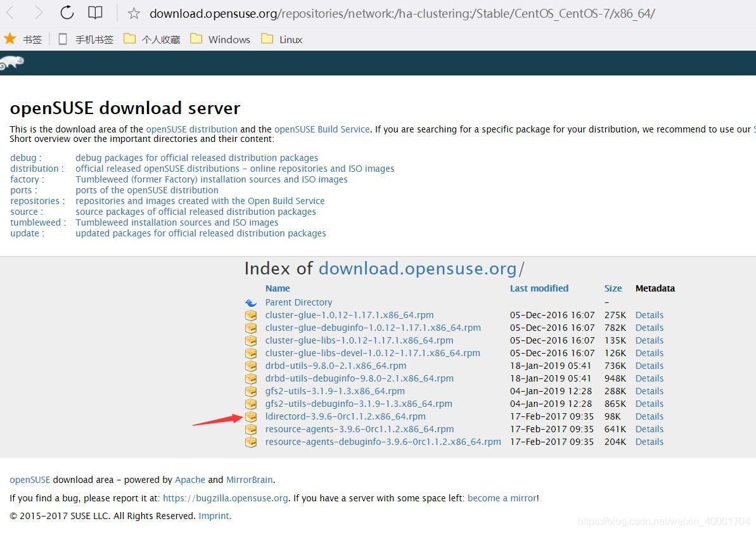Screen dimensions: 756x533
Task: Open the ports directory link
Action: click(21, 190)
